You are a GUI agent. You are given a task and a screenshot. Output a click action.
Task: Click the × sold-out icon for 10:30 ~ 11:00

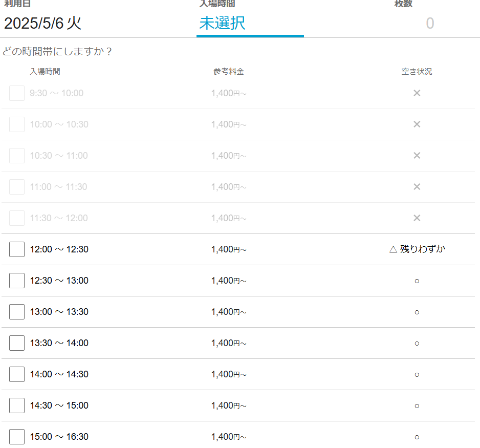click(417, 156)
